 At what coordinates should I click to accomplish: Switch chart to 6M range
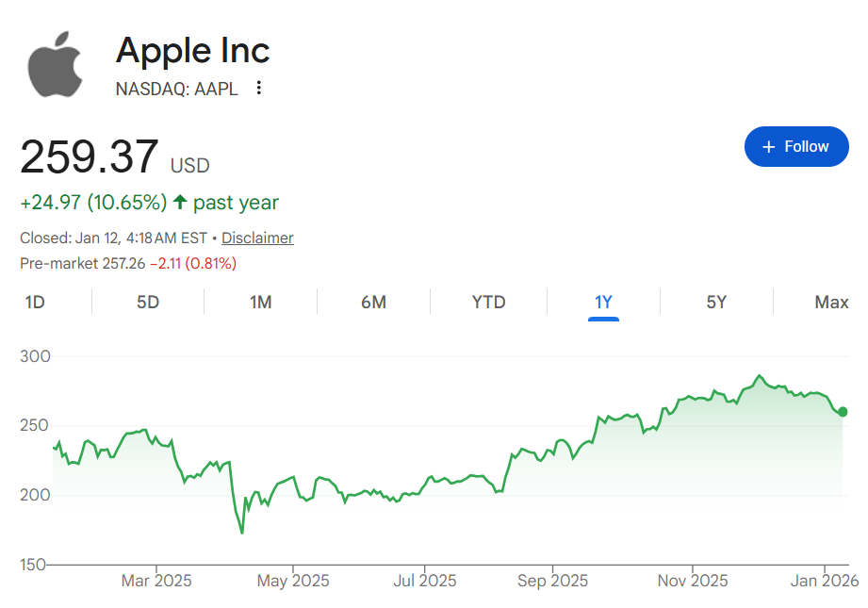[373, 303]
